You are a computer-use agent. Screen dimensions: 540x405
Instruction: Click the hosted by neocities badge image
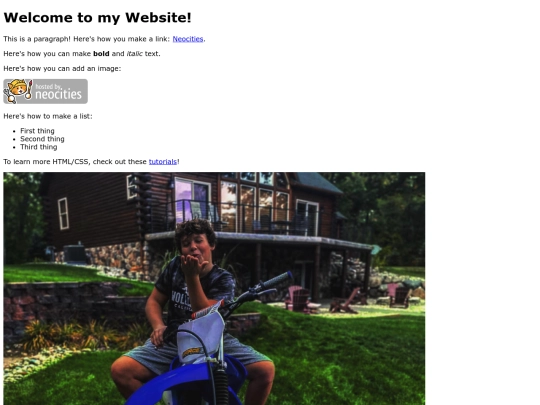(x=45, y=91)
